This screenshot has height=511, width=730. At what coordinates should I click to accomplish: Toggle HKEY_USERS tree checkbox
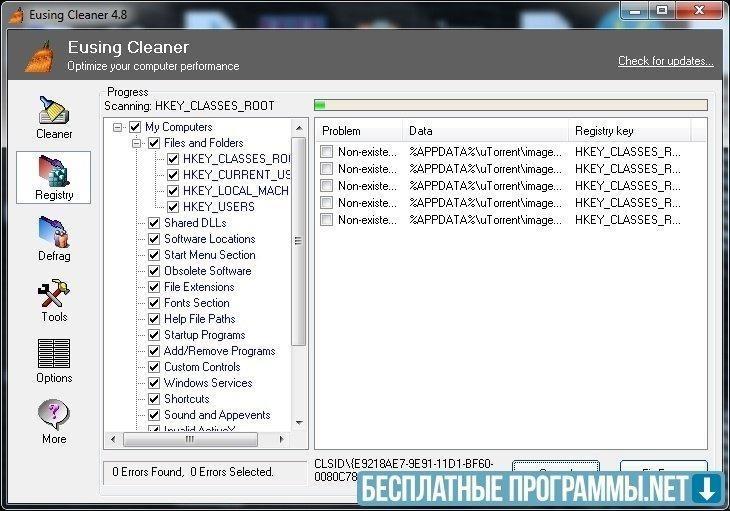(x=173, y=207)
